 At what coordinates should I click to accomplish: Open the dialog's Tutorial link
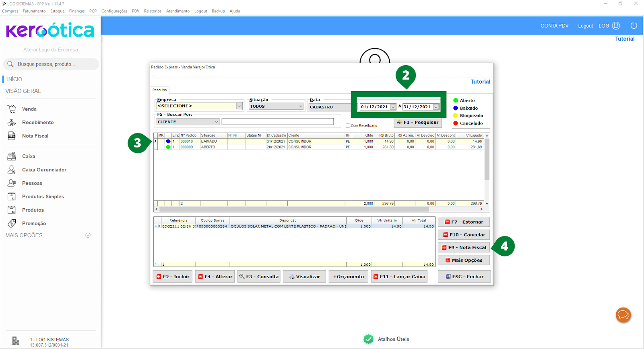click(481, 82)
